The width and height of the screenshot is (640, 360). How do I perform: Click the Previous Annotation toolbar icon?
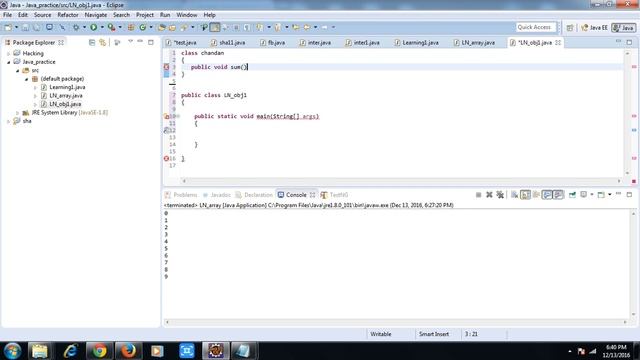click(278, 27)
